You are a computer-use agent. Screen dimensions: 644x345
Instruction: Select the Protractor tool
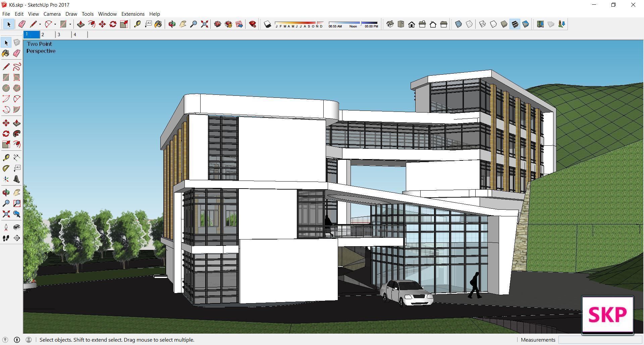coord(6,168)
